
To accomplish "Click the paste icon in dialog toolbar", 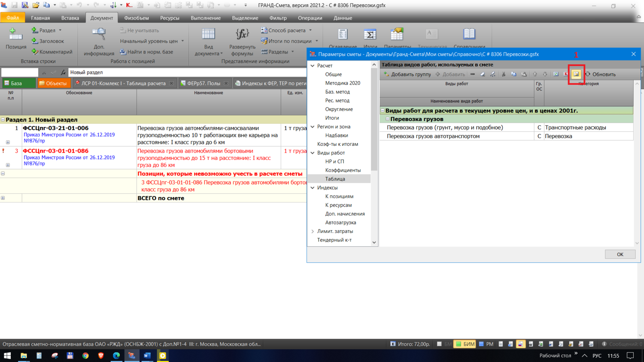I will point(524,74).
